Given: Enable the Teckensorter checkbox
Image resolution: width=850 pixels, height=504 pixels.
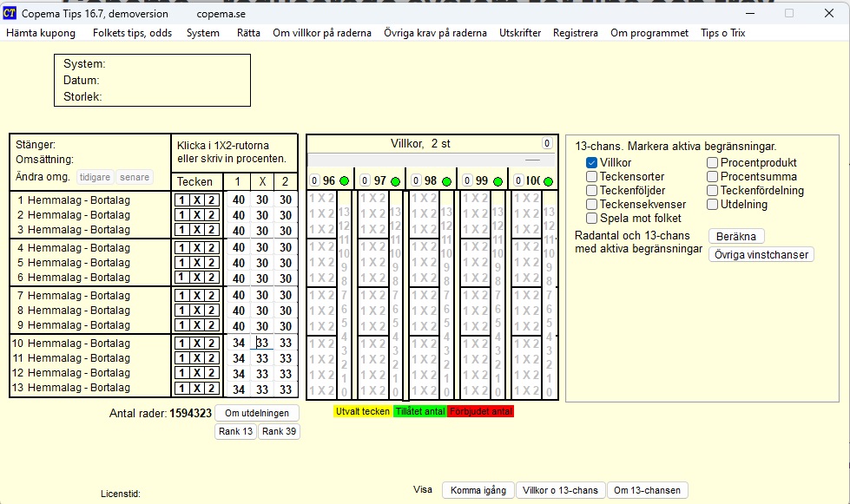Looking at the screenshot, I should [592, 177].
